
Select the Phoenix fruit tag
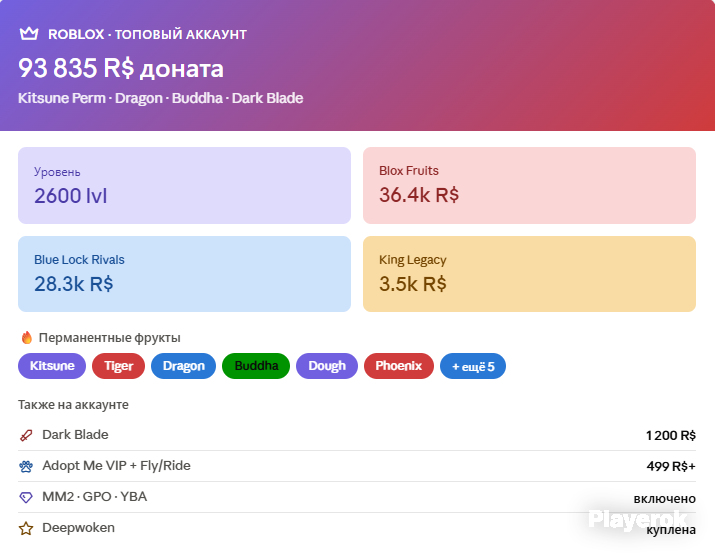399,366
